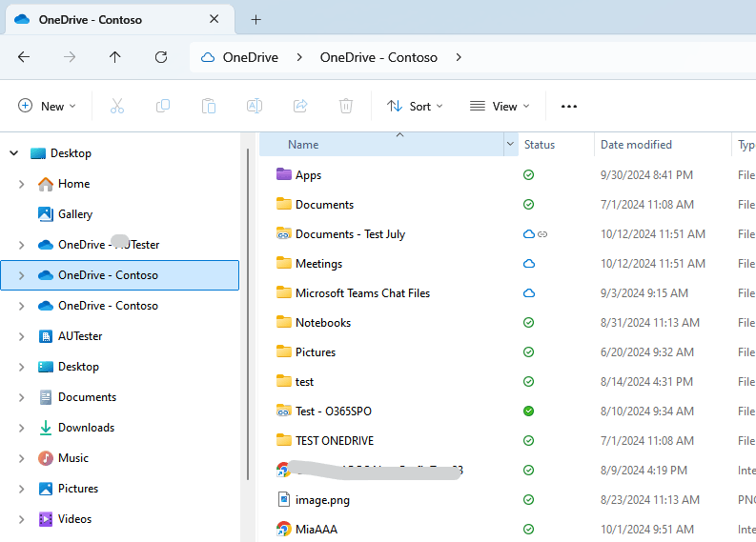Go up one directory level

[x=115, y=57]
